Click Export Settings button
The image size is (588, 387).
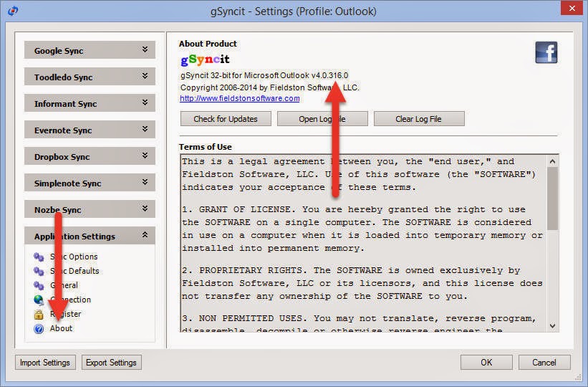point(112,362)
